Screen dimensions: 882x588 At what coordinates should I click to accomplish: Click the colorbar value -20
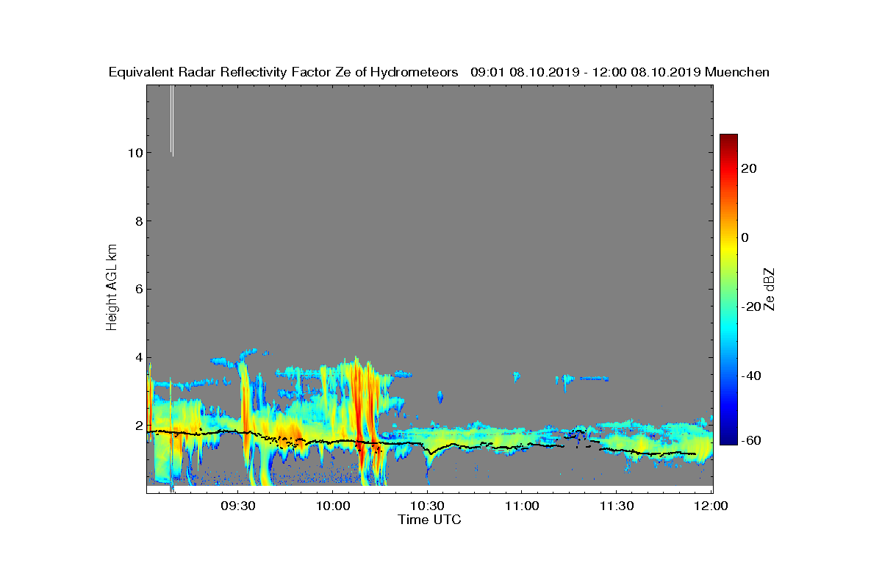click(752, 307)
